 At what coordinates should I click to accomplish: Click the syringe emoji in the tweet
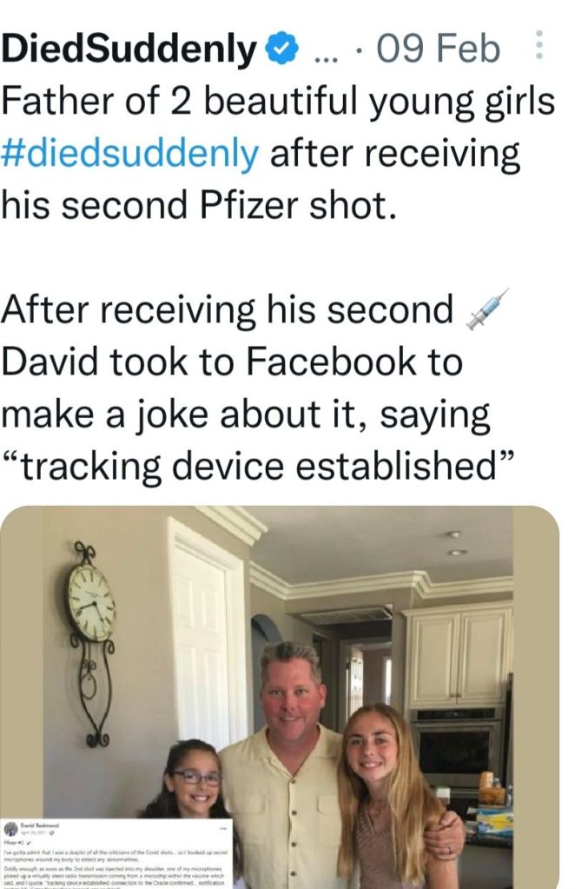tap(486, 311)
